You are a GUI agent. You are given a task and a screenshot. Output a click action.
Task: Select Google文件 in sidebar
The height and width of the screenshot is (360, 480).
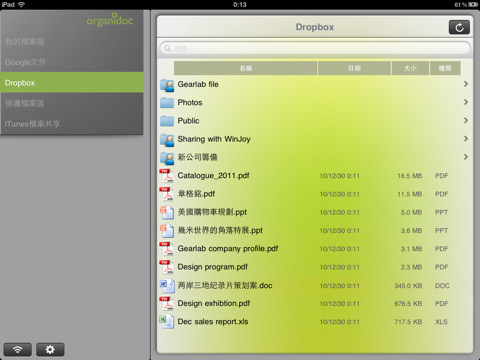point(72,62)
